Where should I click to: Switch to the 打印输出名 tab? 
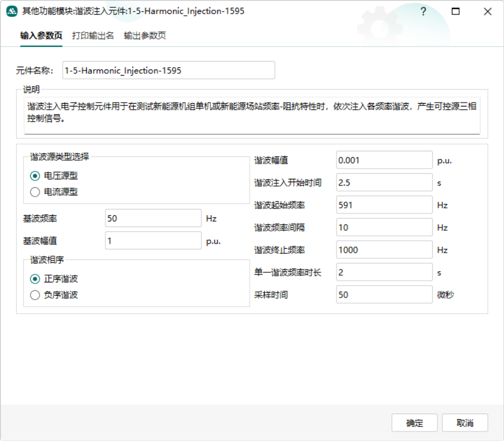tap(93, 36)
